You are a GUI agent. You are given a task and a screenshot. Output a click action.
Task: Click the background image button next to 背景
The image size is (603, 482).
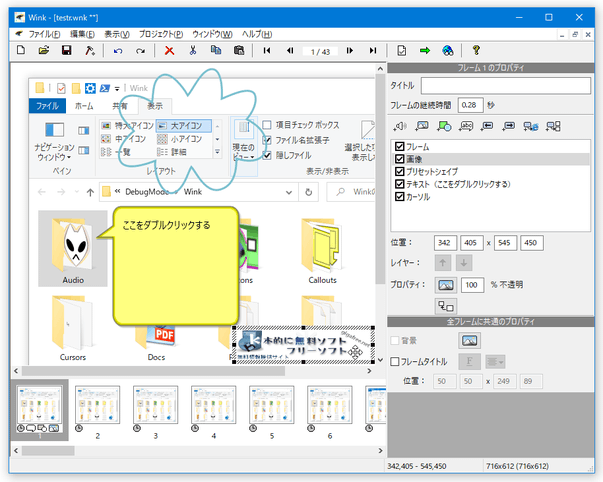click(469, 340)
